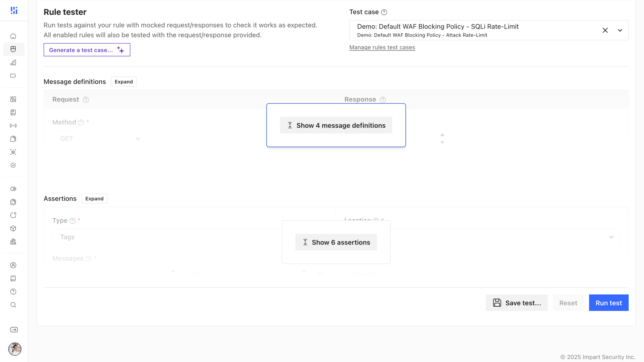This screenshot has height=362, width=644.
Task: Open Manage rules test cases link
Action: pos(382,47)
